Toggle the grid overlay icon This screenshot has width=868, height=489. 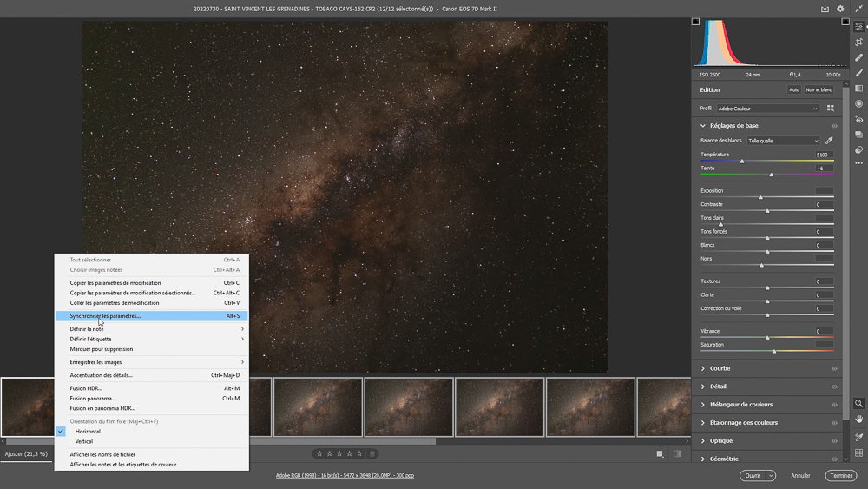pyautogui.click(x=858, y=453)
